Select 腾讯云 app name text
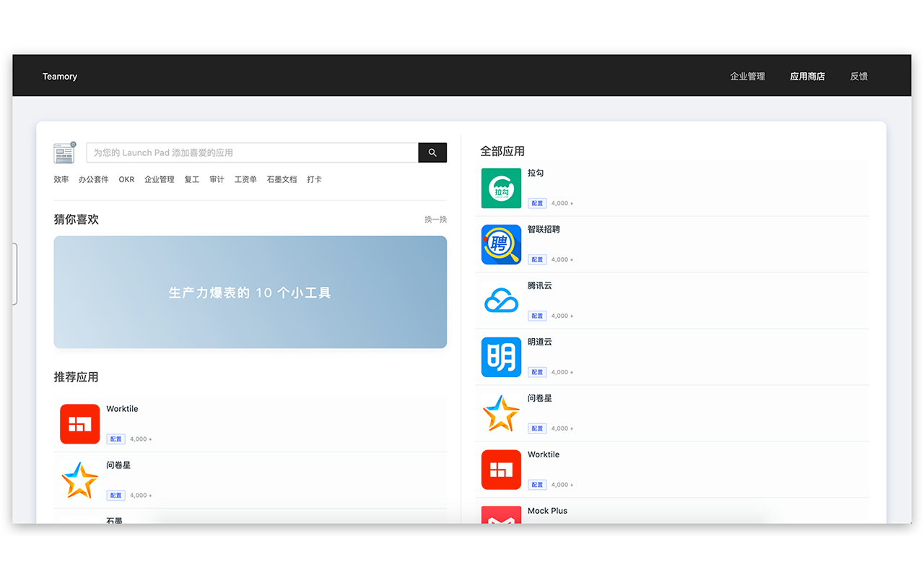This screenshot has width=924, height=578. coord(540,286)
